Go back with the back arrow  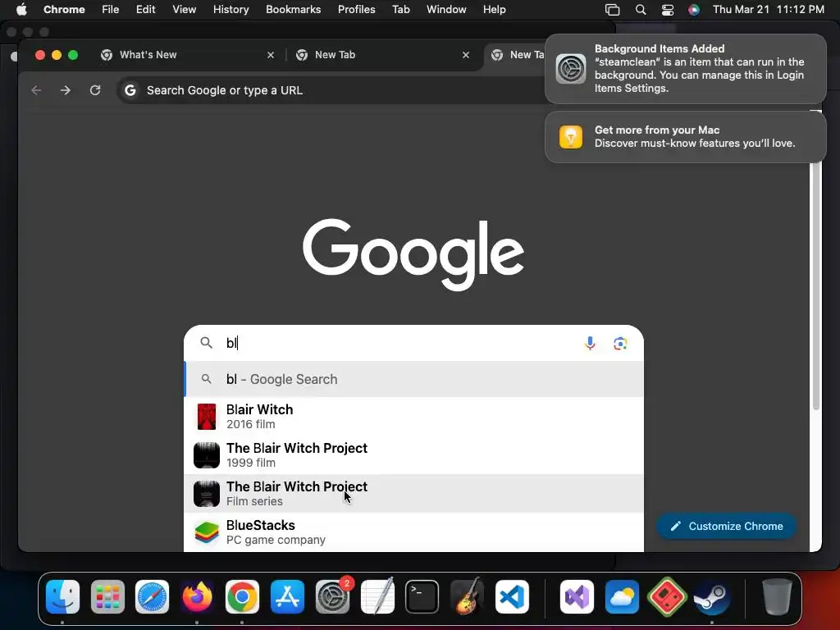36,90
